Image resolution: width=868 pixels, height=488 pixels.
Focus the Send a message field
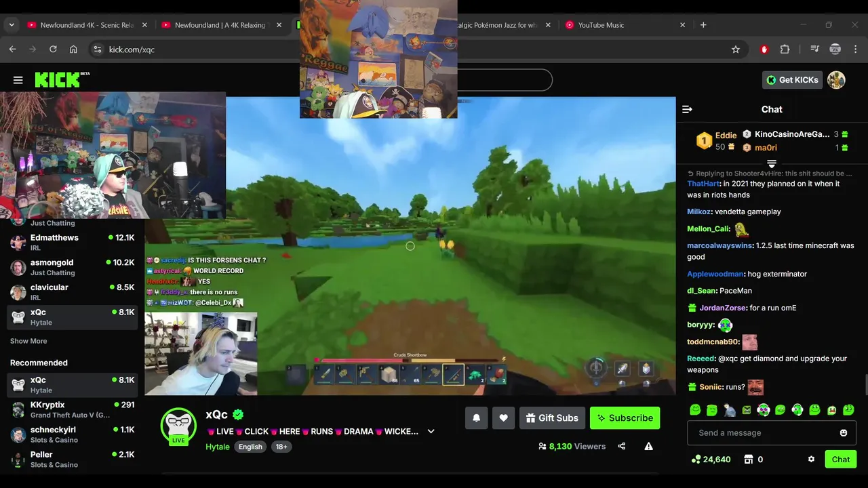pos(772,433)
